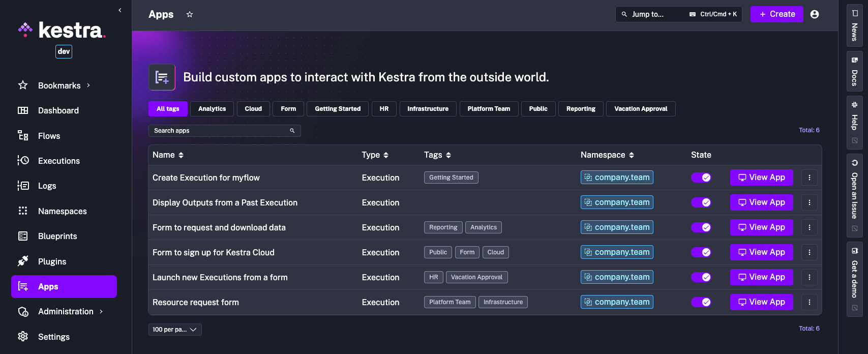Click the Create button

coord(777,14)
